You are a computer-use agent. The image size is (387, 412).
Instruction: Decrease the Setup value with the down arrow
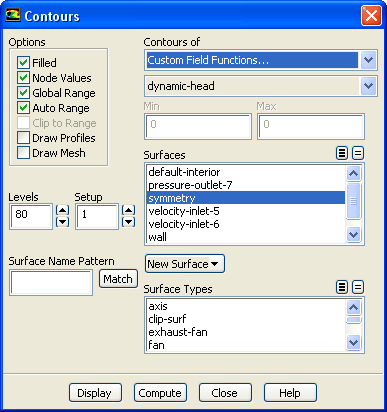click(128, 222)
